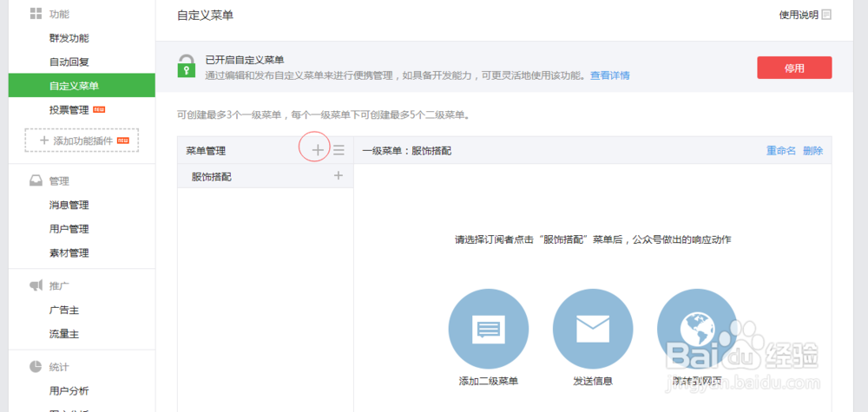The height and width of the screenshot is (412, 868).
Task: Click the 功能 grid icon in sidebar
Action: 36,14
